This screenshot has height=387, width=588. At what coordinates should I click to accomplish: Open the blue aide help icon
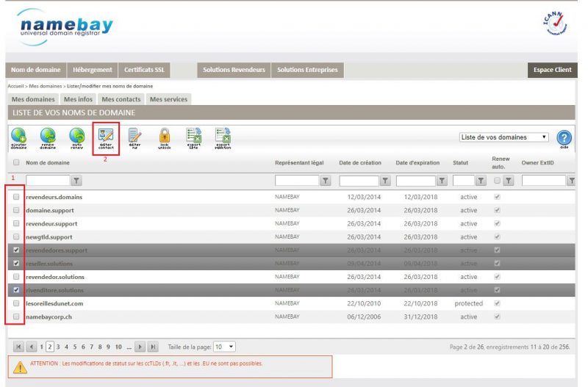pos(564,138)
